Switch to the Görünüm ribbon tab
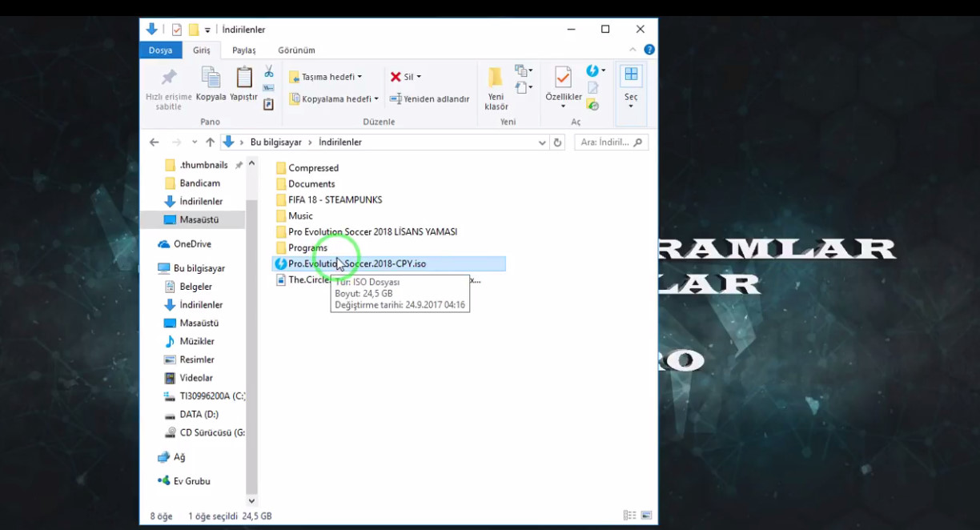 tap(296, 50)
